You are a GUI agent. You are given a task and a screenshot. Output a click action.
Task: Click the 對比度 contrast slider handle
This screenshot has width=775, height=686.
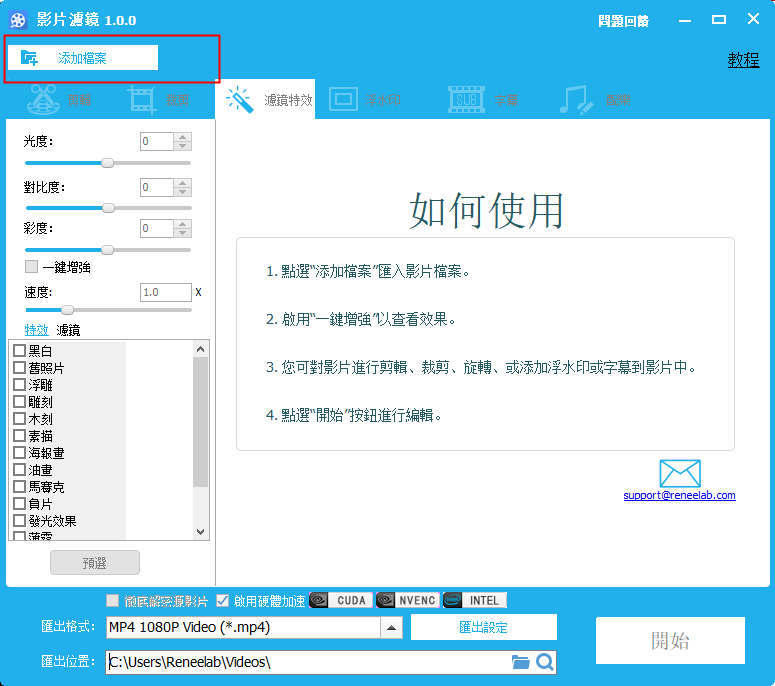click(108, 208)
